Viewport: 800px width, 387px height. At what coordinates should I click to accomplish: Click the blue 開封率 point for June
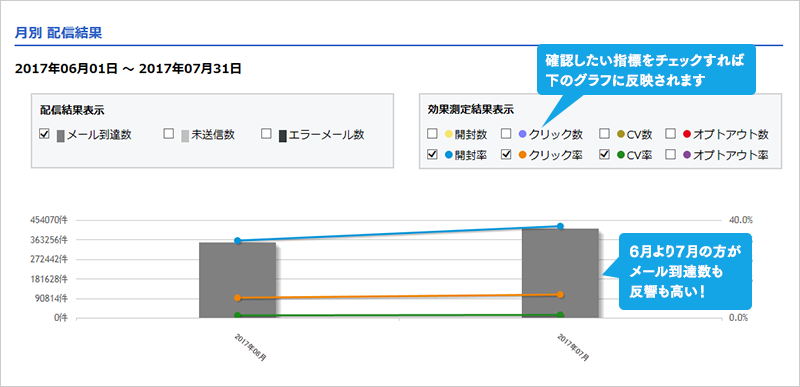point(237,241)
